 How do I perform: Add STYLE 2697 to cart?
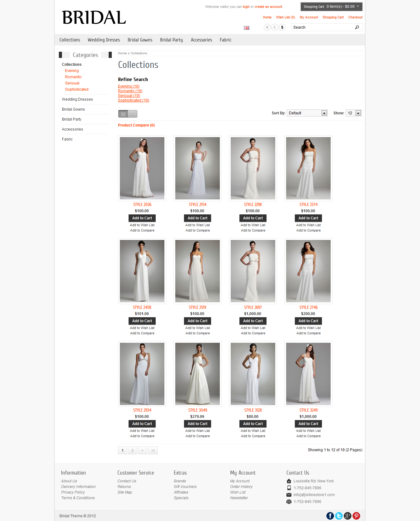253,321
